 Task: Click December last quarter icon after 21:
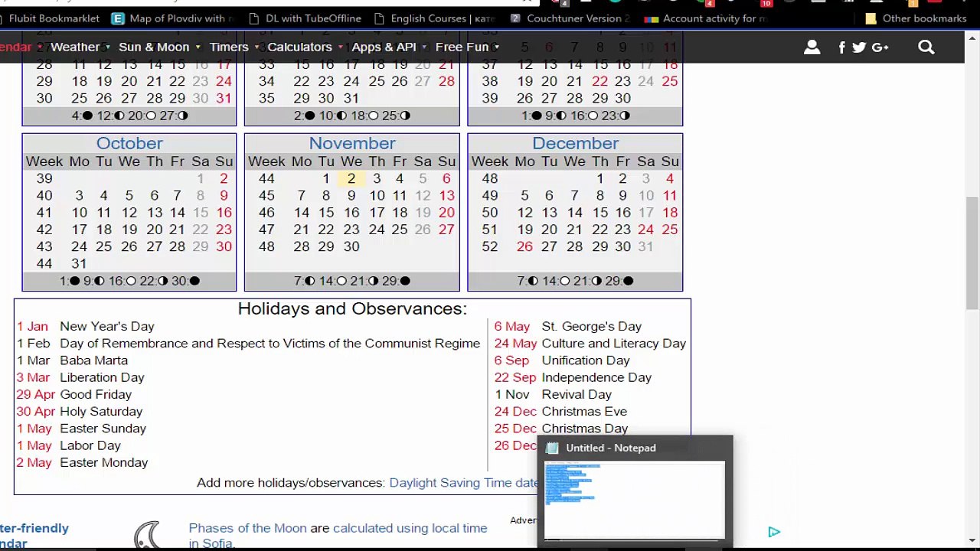coord(596,281)
